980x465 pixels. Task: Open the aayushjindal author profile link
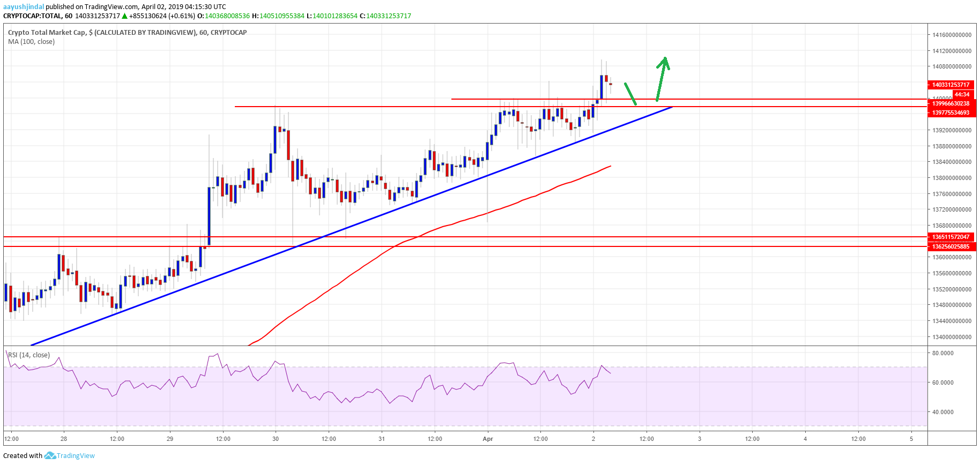tap(24, 7)
